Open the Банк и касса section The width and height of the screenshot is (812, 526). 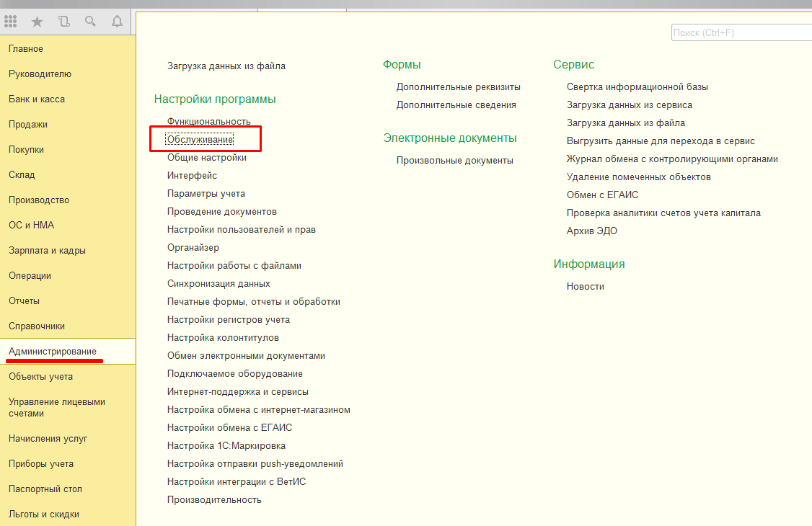click(37, 99)
